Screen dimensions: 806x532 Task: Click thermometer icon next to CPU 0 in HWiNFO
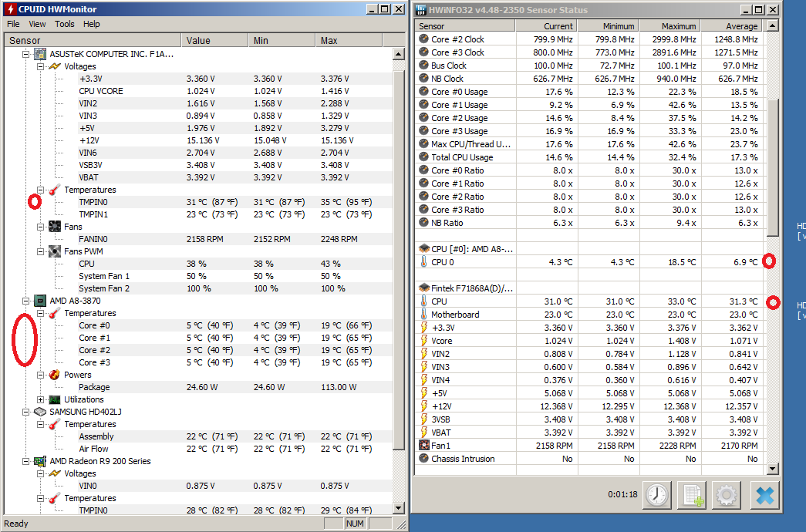[x=423, y=262]
